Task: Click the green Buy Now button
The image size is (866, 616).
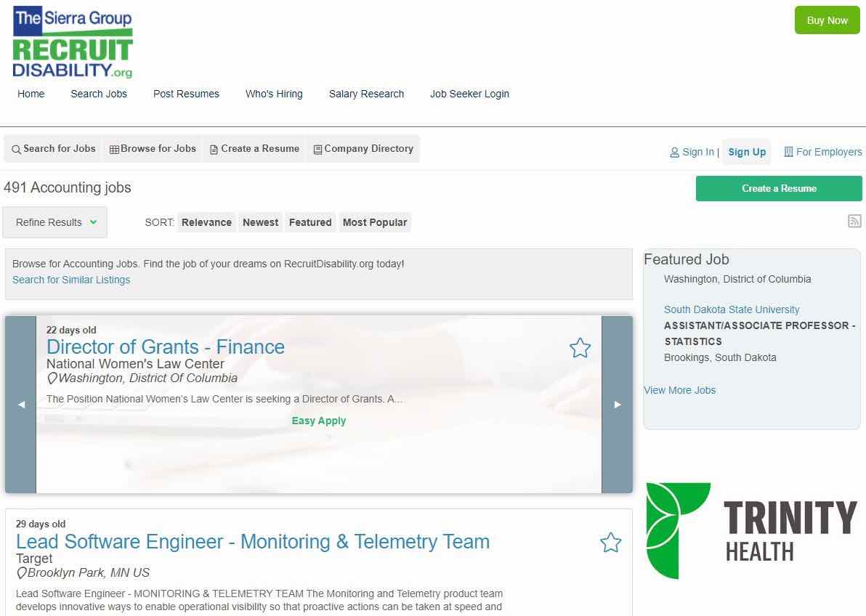Action: 827,20
